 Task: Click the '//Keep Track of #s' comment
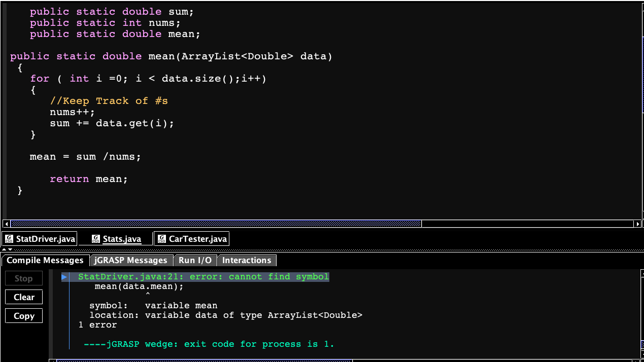tap(109, 101)
